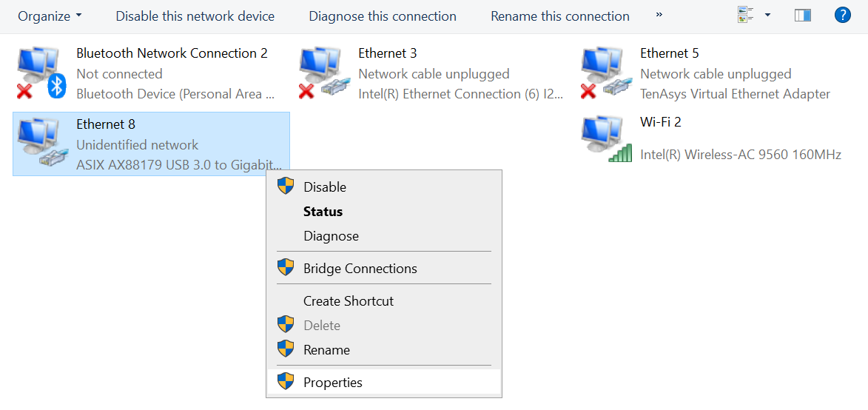Click the change view layout icon
Image resolution: width=868 pixels, height=410 pixels.
pyautogui.click(x=745, y=15)
